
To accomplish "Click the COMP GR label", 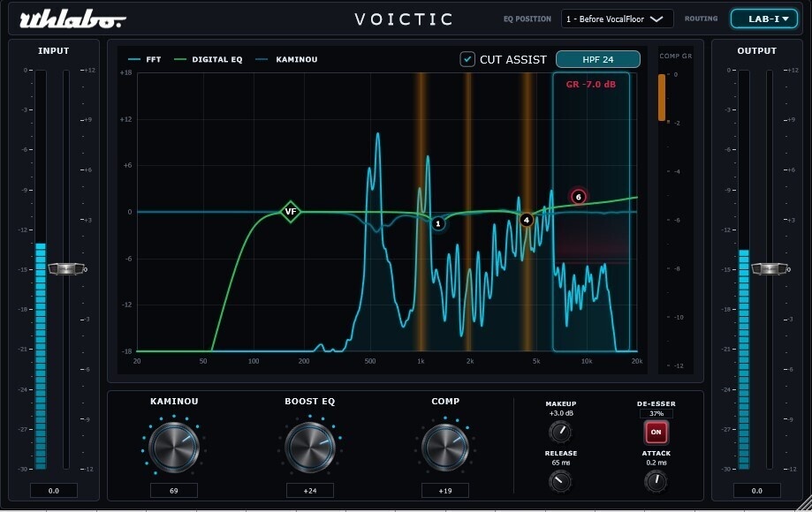I will point(675,56).
